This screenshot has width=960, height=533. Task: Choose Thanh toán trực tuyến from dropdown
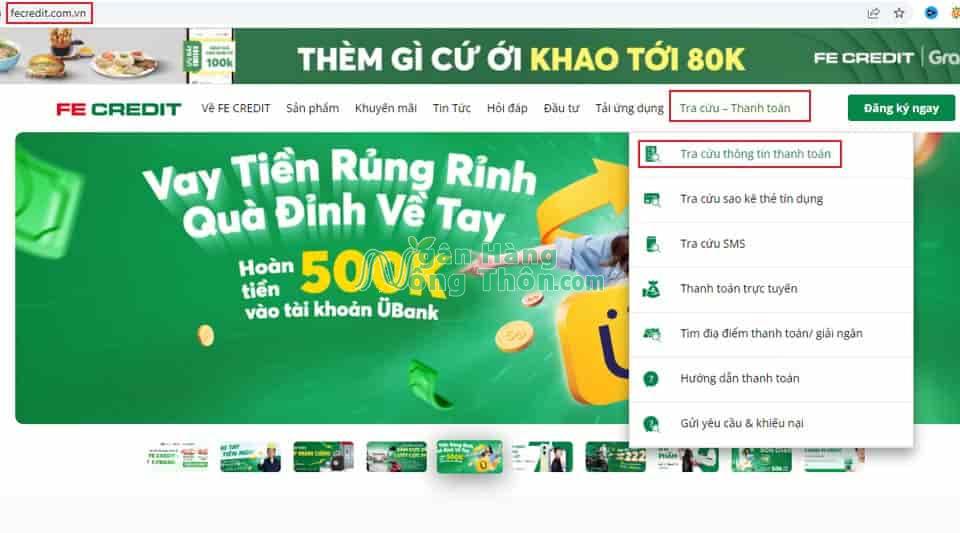(x=738, y=289)
